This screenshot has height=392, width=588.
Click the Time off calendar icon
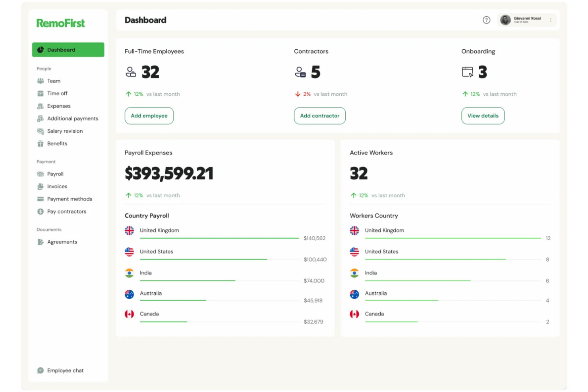(41, 93)
